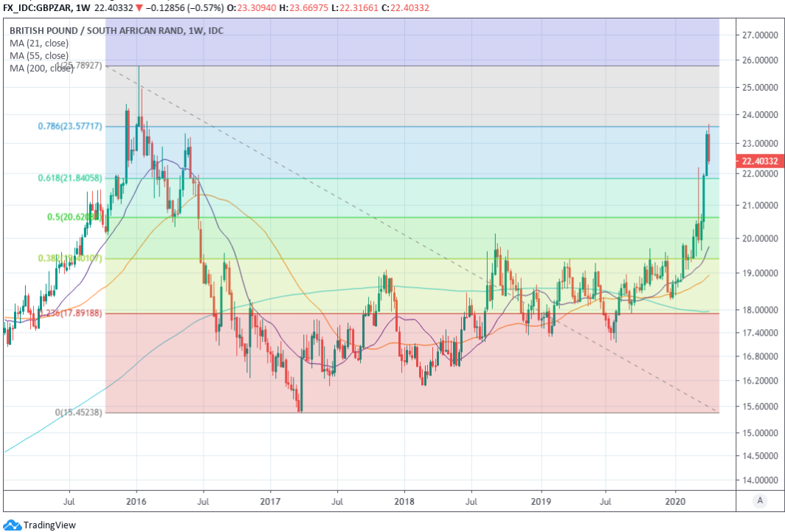Click the TradingView logo icon
This screenshot has width=785, height=532.
pos(13,525)
